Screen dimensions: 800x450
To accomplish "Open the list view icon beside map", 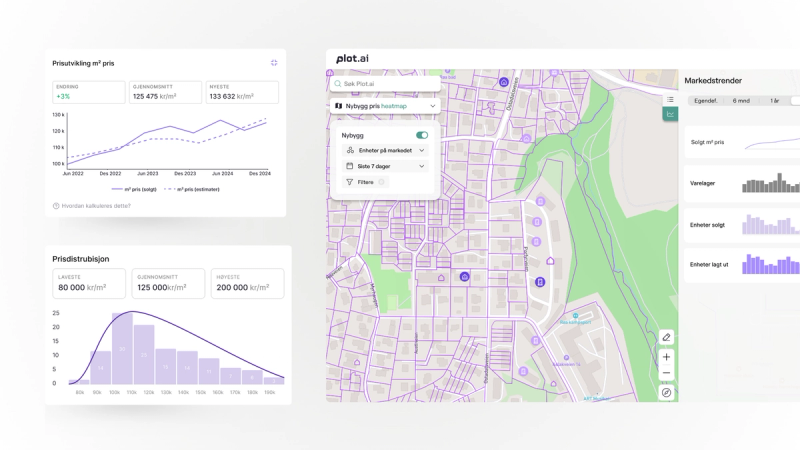I will 670,100.
